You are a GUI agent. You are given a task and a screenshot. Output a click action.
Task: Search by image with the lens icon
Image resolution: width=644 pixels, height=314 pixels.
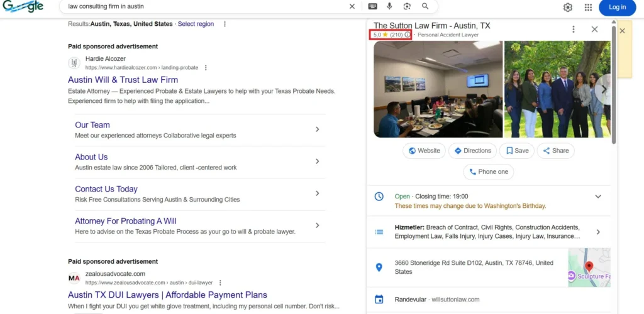click(x=407, y=6)
